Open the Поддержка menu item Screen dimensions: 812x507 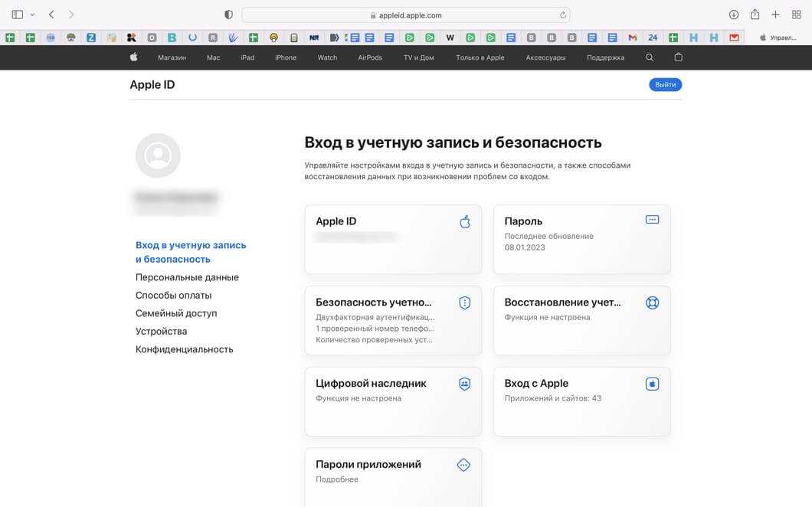(x=605, y=57)
